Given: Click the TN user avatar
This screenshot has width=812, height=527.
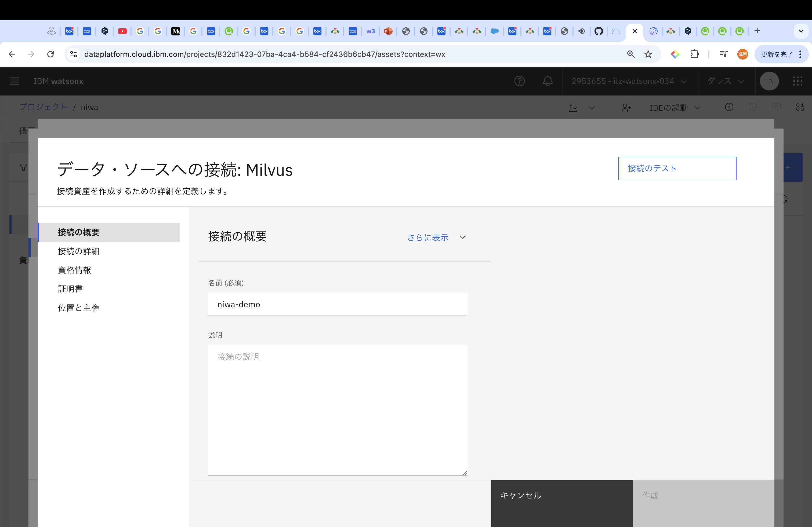Looking at the screenshot, I should click(x=769, y=81).
